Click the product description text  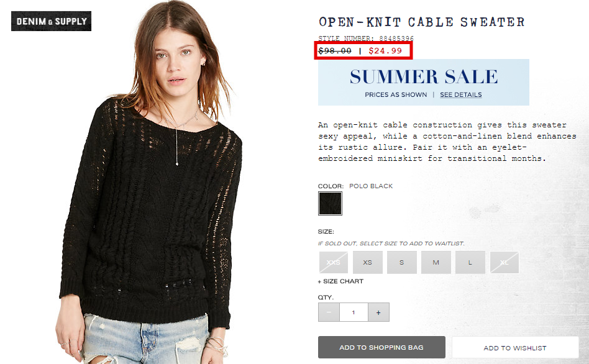point(447,142)
